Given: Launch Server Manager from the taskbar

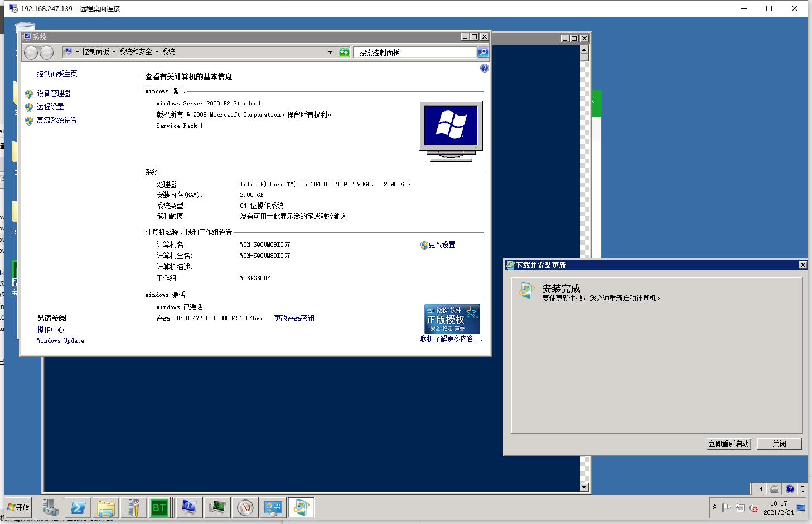Looking at the screenshot, I should click(50, 507).
